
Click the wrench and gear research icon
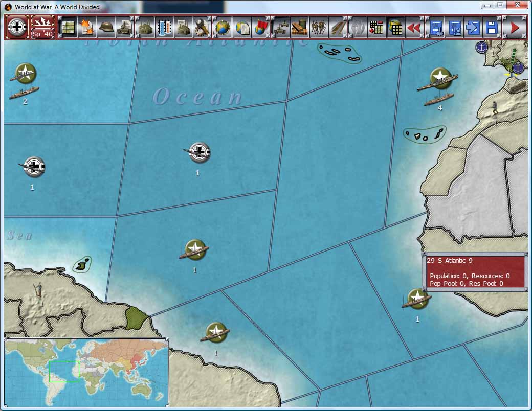203,28
